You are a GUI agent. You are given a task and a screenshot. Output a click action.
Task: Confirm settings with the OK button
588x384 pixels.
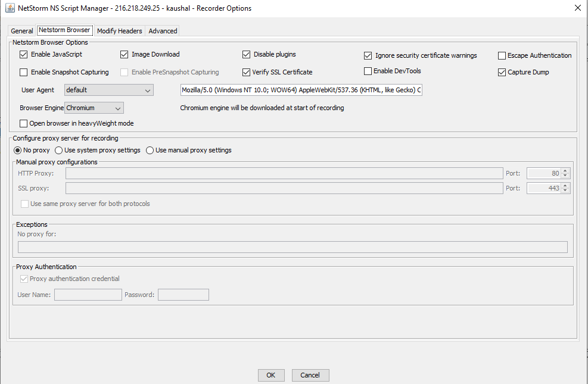(271, 375)
